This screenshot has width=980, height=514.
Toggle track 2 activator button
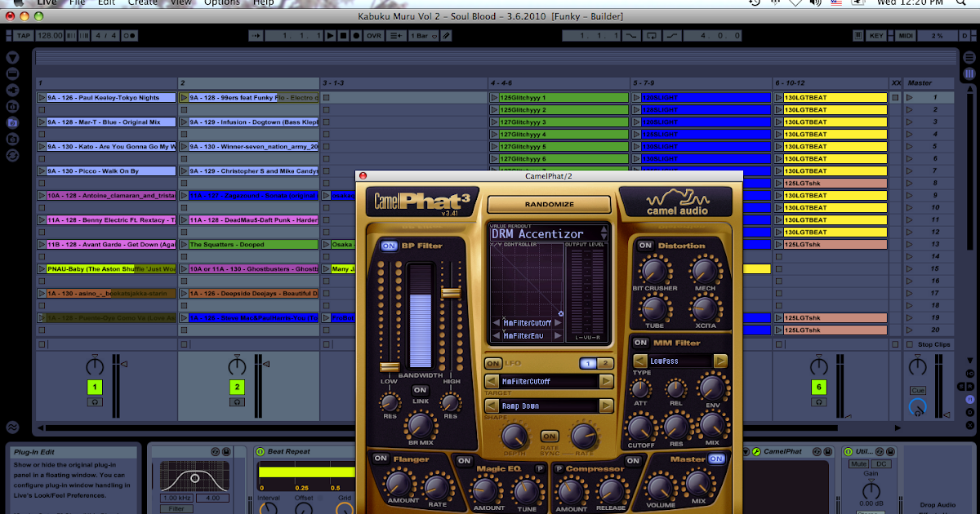pyautogui.click(x=237, y=387)
